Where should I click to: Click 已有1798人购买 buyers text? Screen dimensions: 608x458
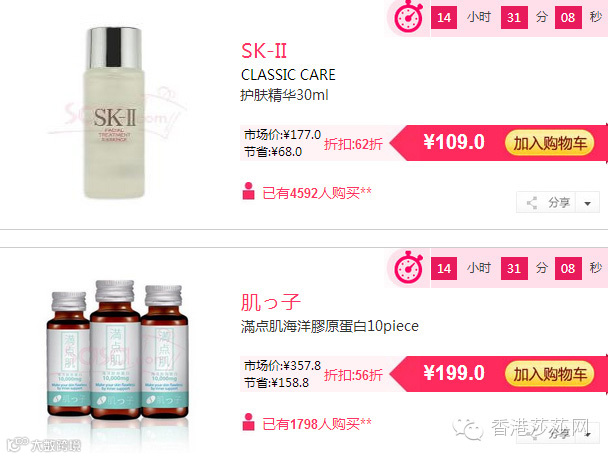click(317, 424)
